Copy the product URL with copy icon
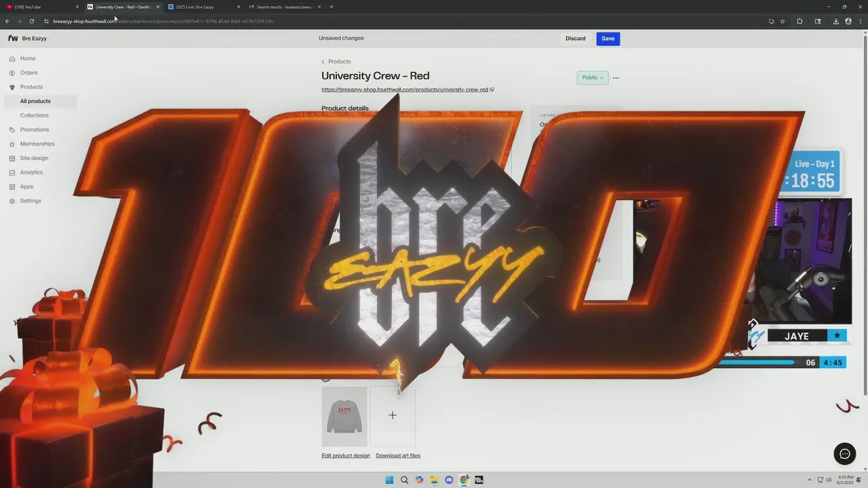This screenshot has height=488, width=868. pos(492,89)
